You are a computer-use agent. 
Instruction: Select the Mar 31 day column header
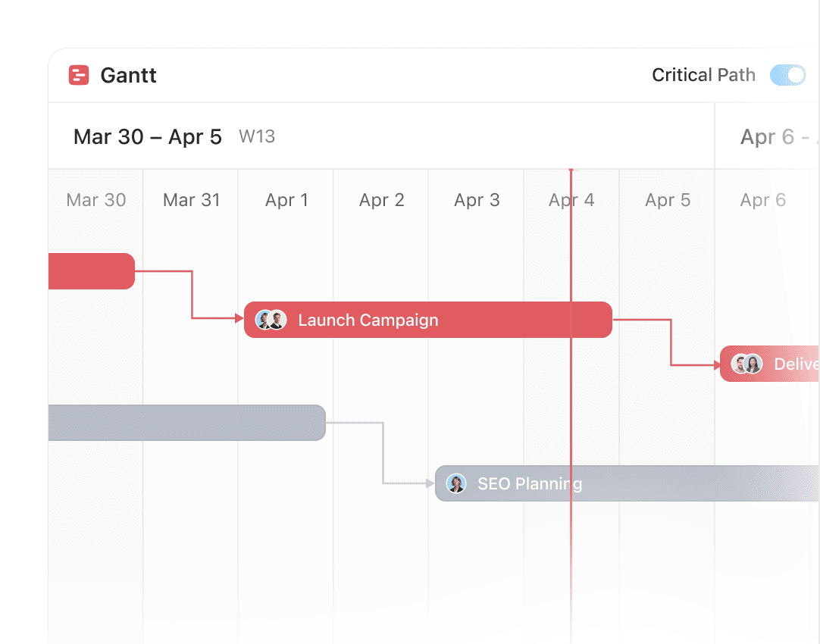tap(192, 200)
